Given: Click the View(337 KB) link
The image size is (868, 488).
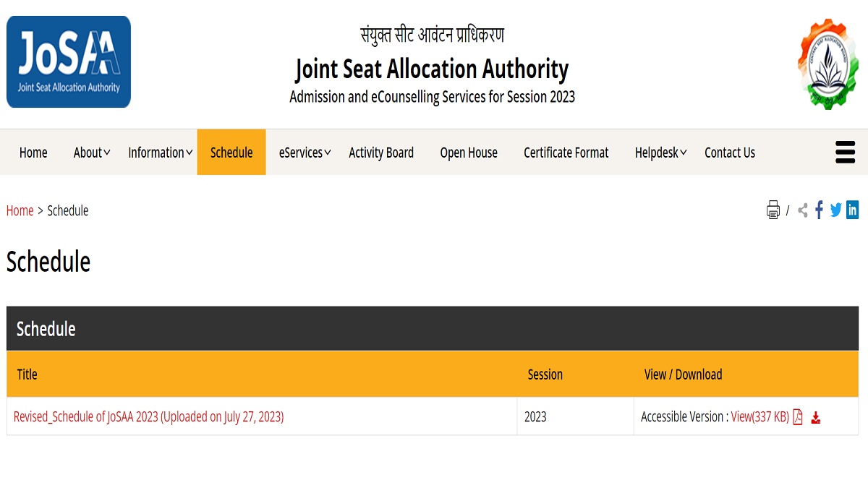Looking at the screenshot, I should click(760, 416).
